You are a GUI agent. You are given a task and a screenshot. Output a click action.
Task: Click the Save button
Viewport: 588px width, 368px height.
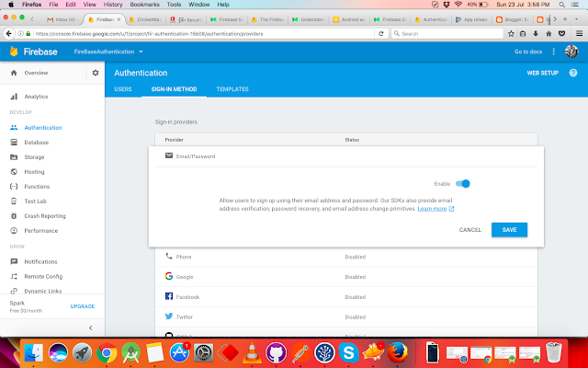point(509,229)
